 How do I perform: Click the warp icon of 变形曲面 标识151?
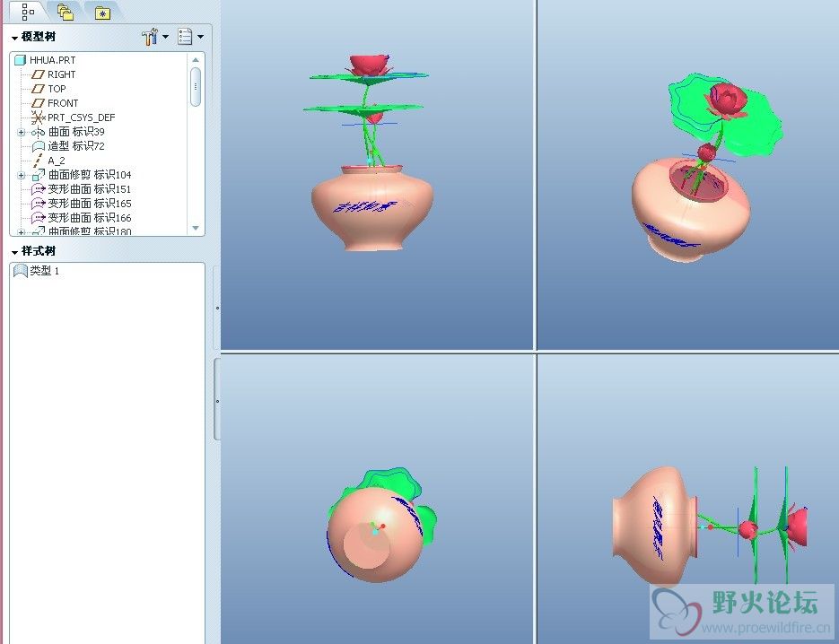point(38,189)
